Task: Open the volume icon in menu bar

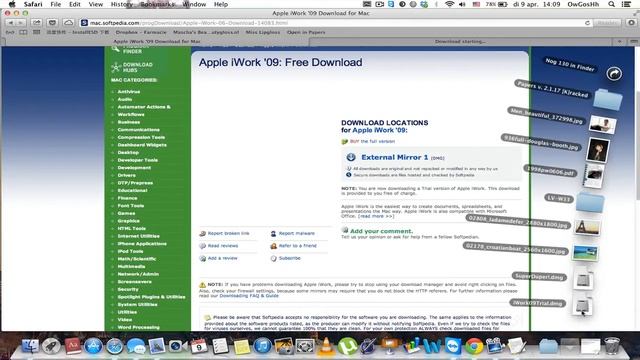Action: (462, 4)
